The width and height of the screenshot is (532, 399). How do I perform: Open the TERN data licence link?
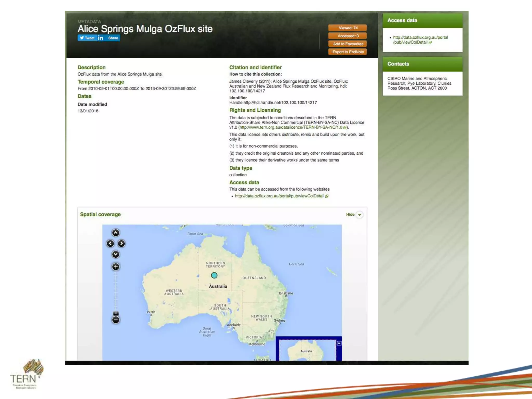click(x=291, y=127)
